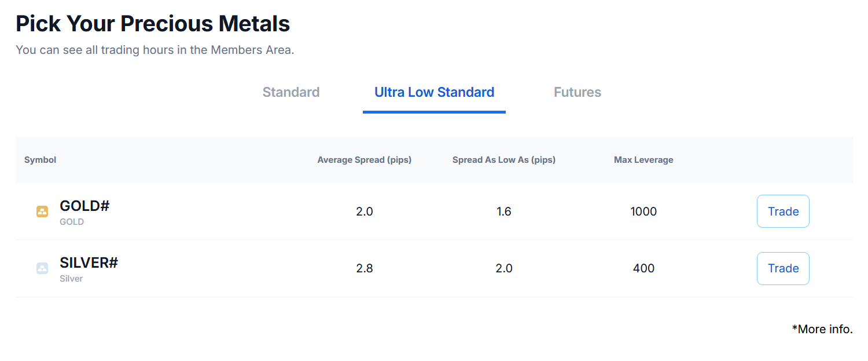The width and height of the screenshot is (868, 361).
Task: Click the GOLD# symbol name
Action: coord(84,206)
